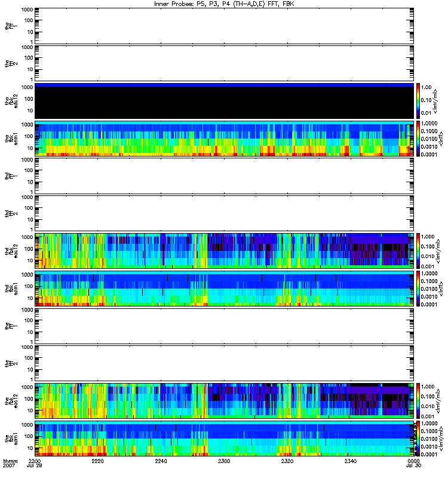Click the 'thd fbk edc12' y-axis label
The image size is (448, 478).
11,251
